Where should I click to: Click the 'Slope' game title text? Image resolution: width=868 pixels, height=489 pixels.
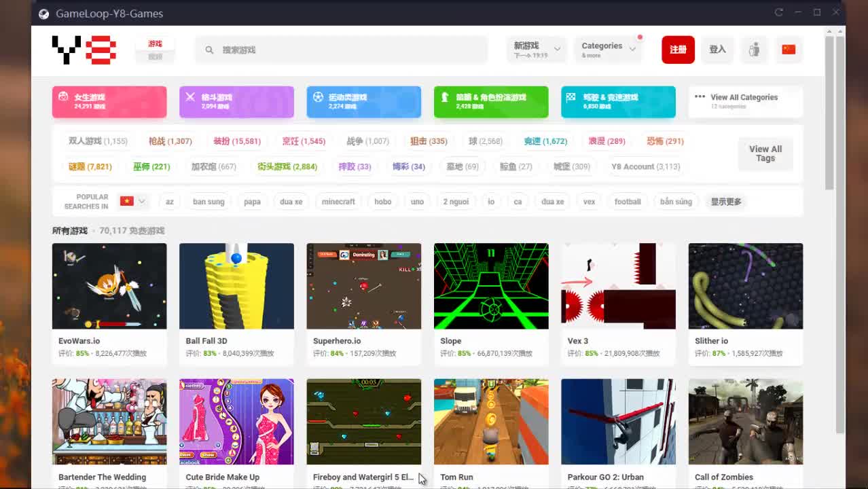pos(451,341)
